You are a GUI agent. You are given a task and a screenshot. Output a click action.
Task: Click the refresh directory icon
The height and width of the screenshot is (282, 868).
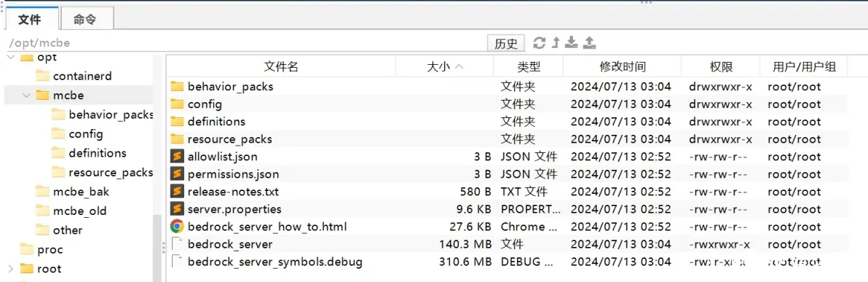539,43
